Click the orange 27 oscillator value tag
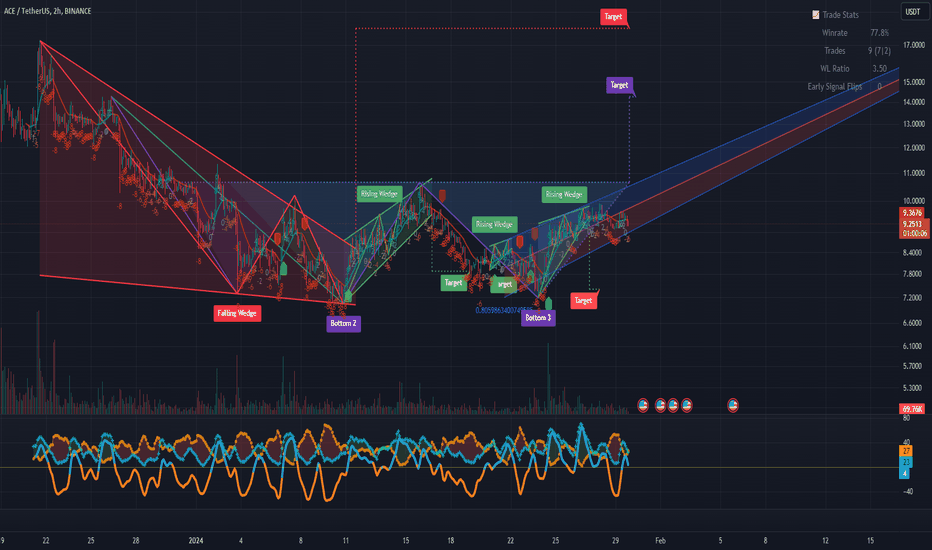932x550 pixels. tap(906, 451)
